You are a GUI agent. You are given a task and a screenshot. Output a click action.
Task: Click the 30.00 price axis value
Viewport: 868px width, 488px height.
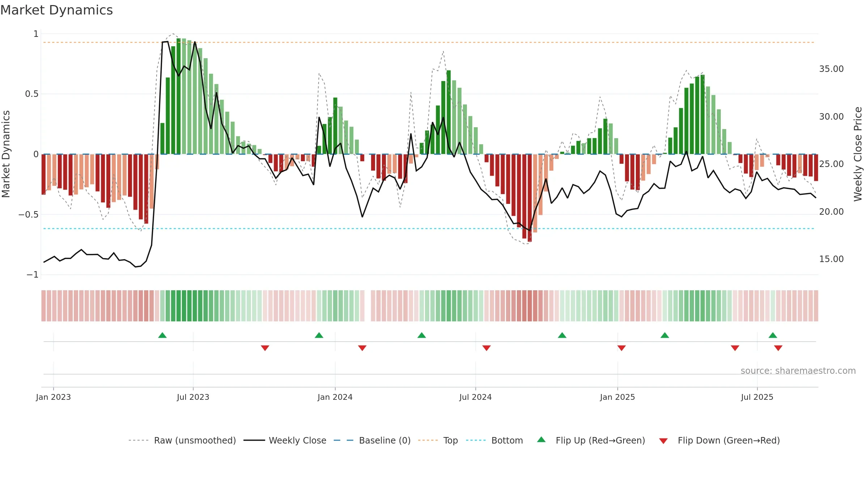click(x=831, y=116)
